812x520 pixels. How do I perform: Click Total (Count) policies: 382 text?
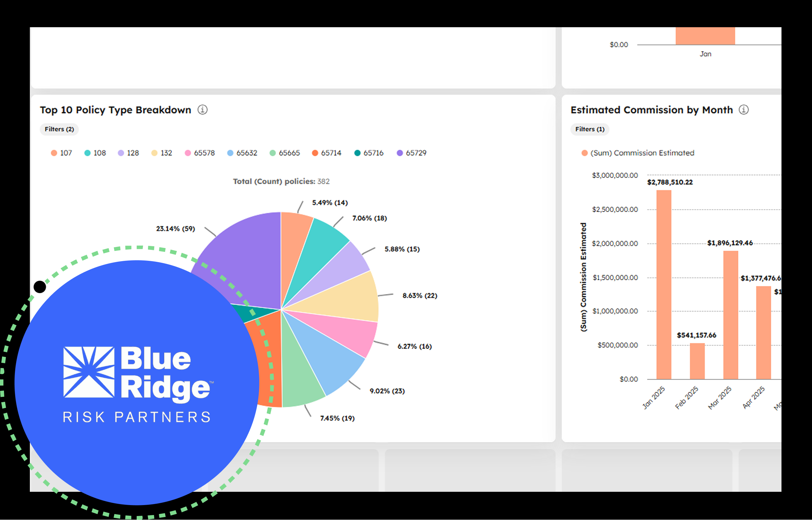281,181
